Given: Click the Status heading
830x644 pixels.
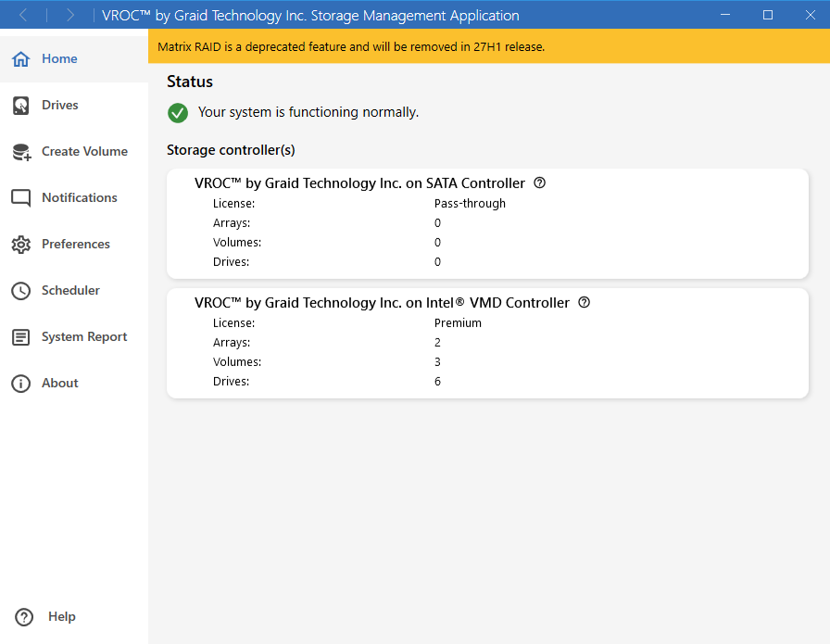Looking at the screenshot, I should pyautogui.click(x=190, y=82).
